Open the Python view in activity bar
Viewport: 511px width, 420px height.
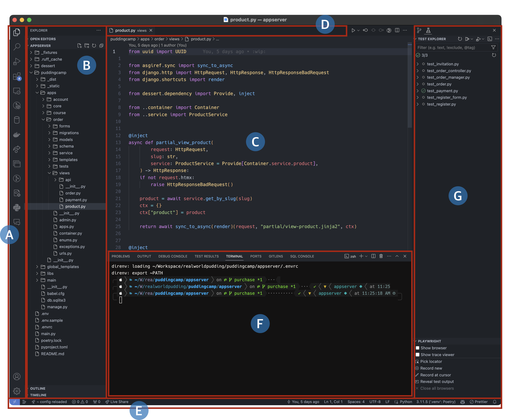pyautogui.click(x=17, y=208)
